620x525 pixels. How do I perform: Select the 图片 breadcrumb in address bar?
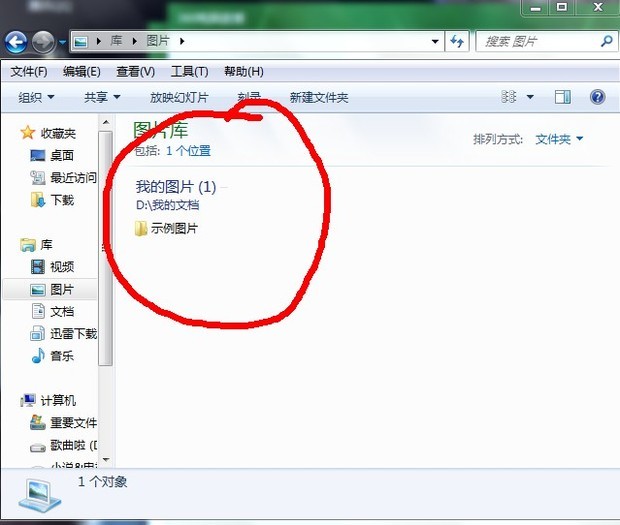point(158,41)
